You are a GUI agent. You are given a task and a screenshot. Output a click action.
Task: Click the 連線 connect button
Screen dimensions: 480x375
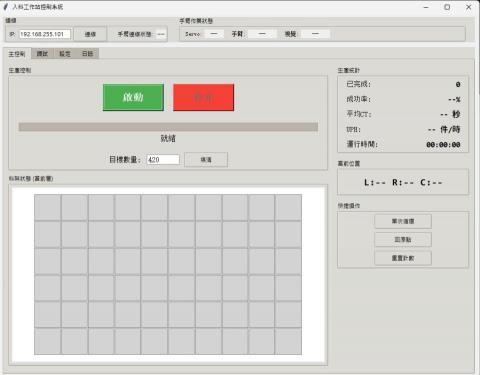click(x=90, y=34)
